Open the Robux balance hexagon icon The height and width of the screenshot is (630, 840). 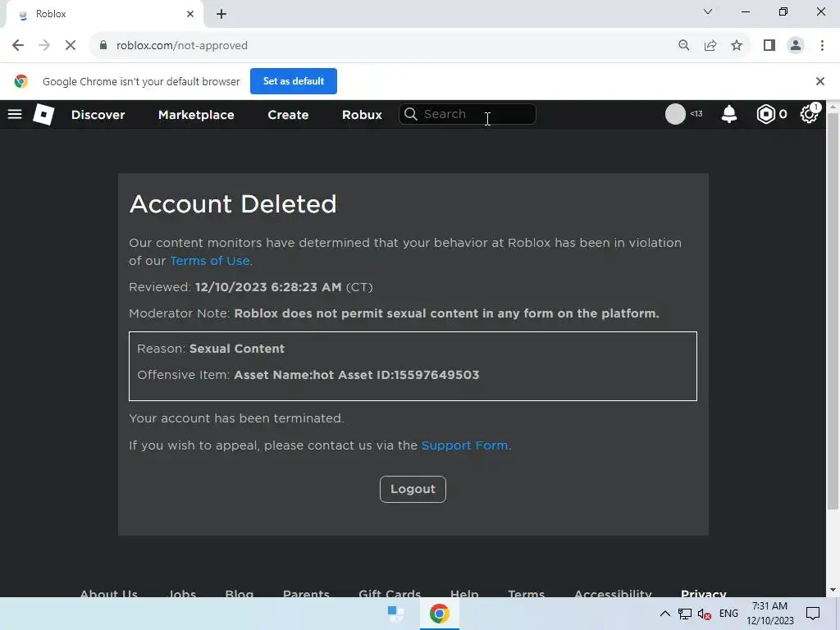click(766, 114)
